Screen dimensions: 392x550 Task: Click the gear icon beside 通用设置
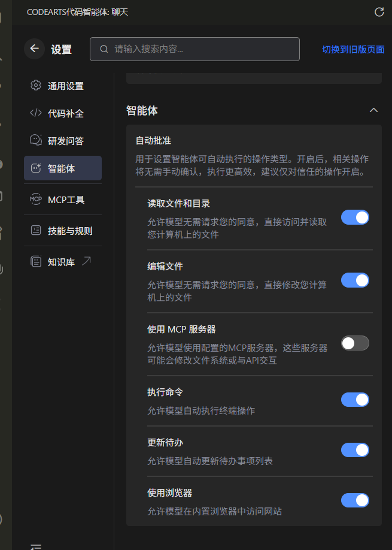coord(36,85)
